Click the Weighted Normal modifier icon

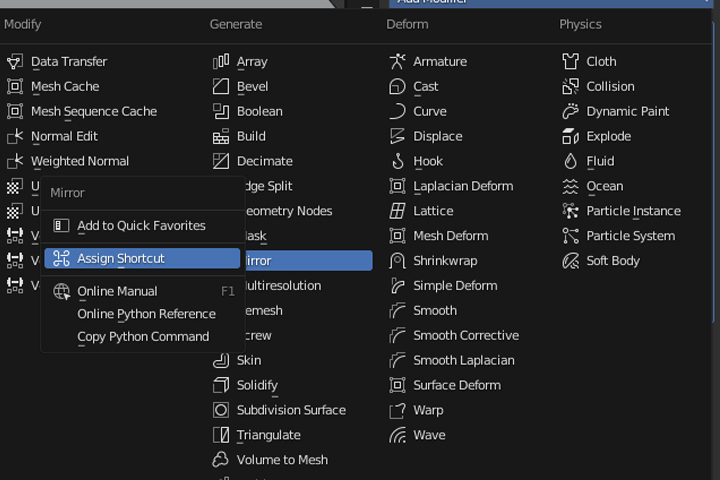pos(15,161)
